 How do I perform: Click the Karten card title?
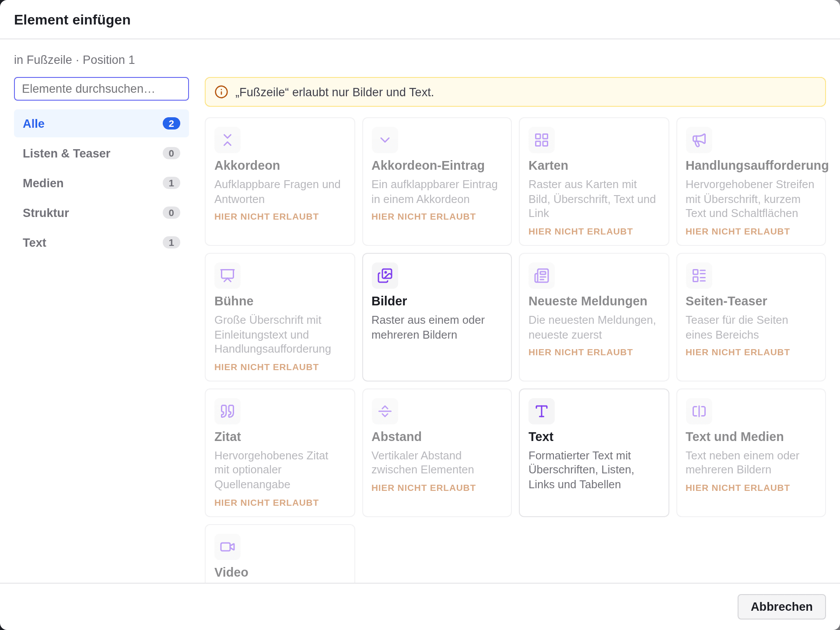(x=548, y=165)
